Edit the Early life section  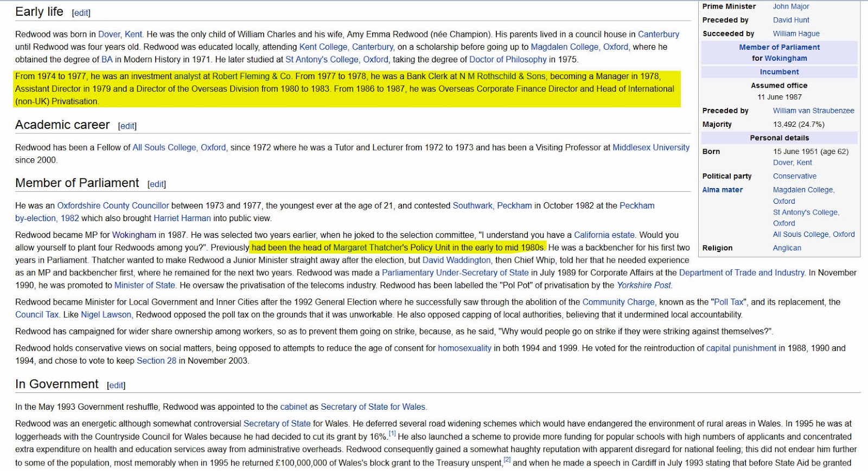(x=81, y=12)
